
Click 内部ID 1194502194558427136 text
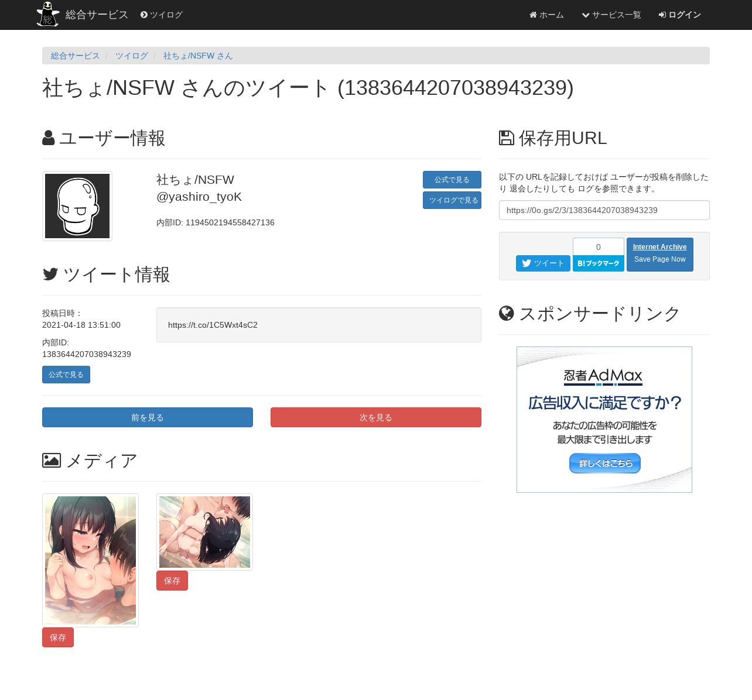pyautogui.click(x=216, y=222)
